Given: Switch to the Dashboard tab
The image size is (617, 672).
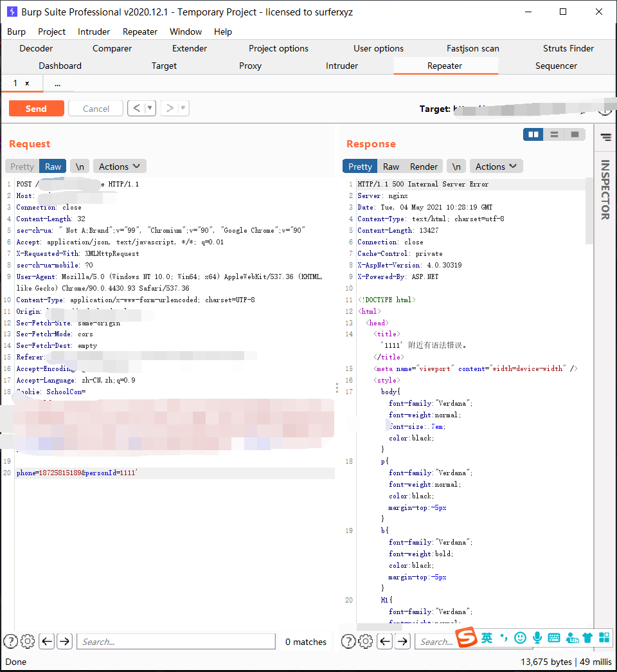Looking at the screenshot, I should tap(60, 66).
